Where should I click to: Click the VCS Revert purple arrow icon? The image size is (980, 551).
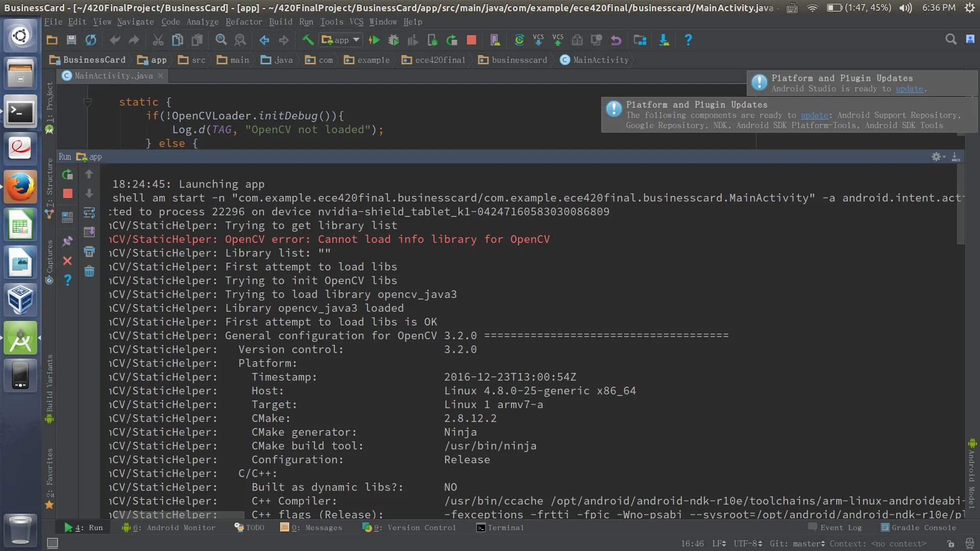tap(616, 40)
